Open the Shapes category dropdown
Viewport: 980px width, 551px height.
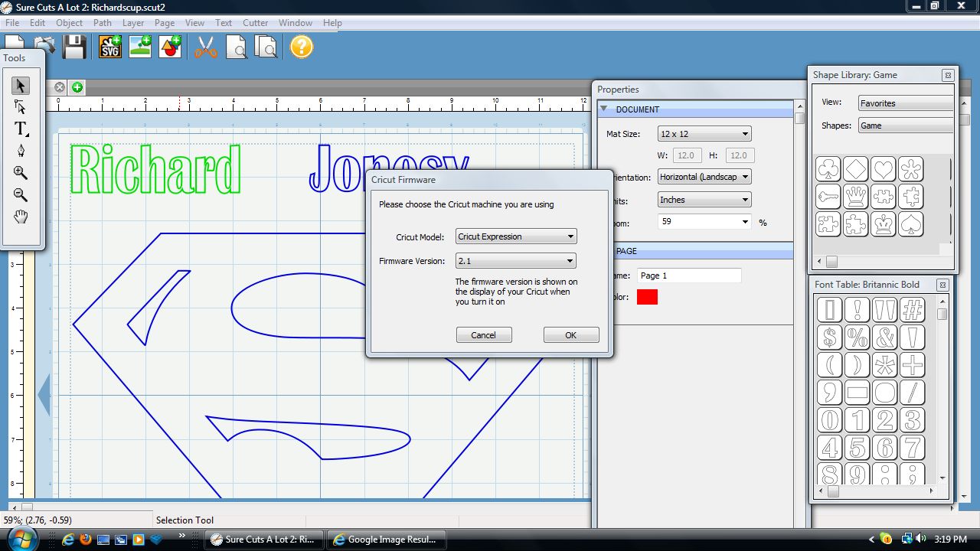(905, 126)
